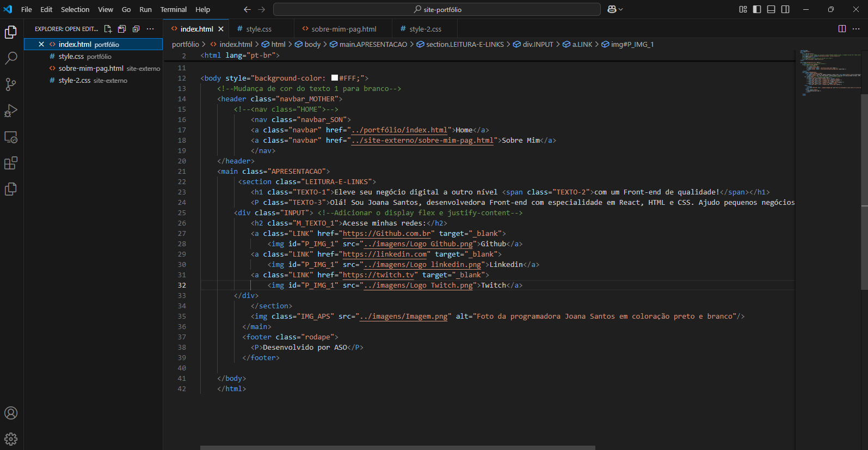
Task: Open the Copilot dropdown arrow
Action: pos(621,9)
